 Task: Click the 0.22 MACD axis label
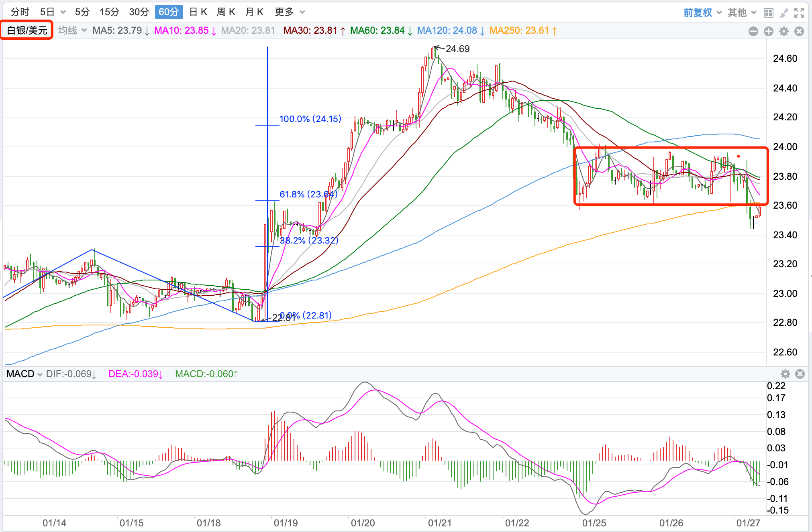pos(776,386)
